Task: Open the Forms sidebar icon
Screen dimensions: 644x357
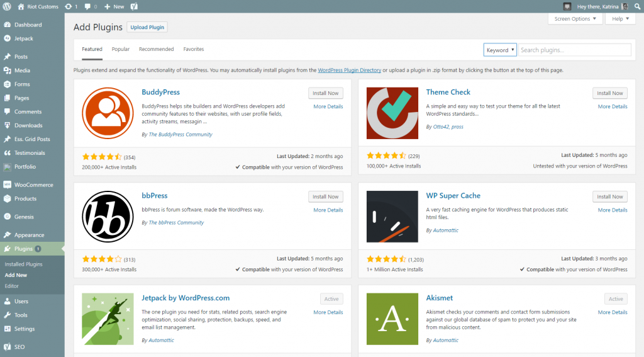Action: (x=8, y=84)
